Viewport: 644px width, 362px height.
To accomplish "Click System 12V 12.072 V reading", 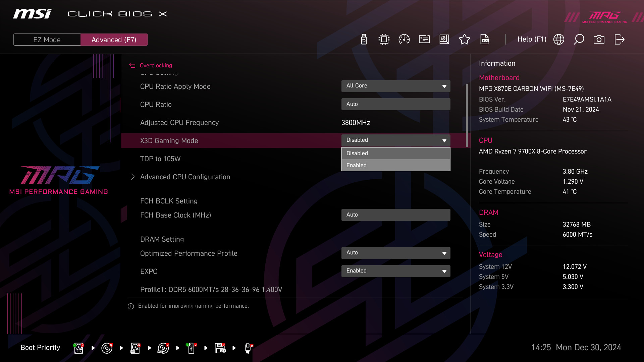I will (575, 267).
